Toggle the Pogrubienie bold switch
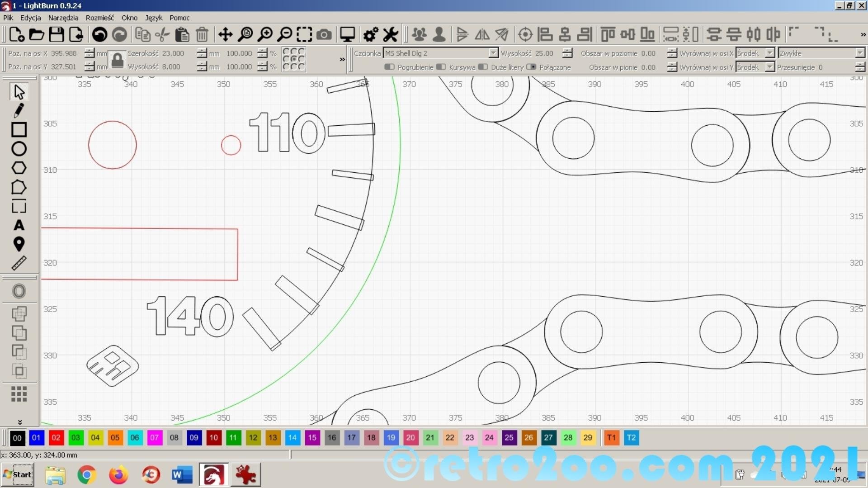The height and width of the screenshot is (488, 868). tap(389, 67)
